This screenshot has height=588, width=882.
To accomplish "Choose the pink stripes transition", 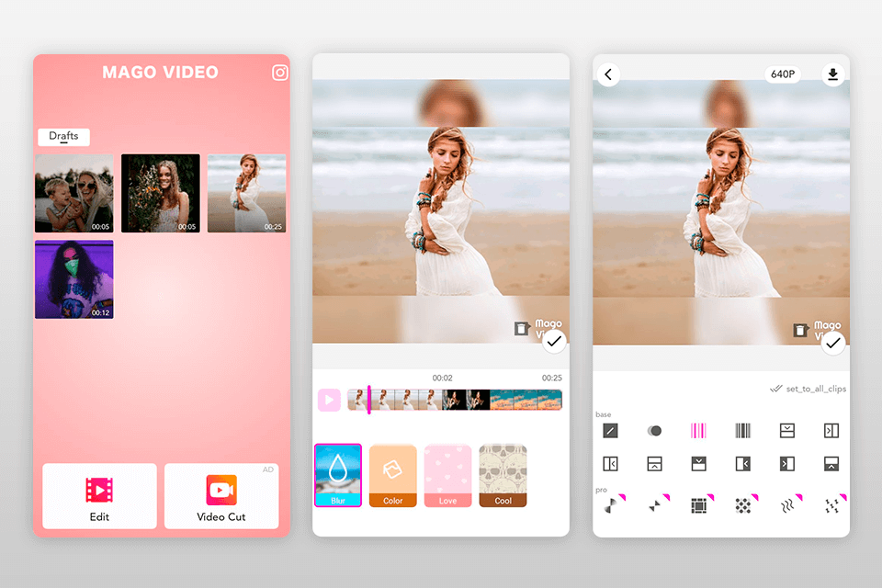I will [x=698, y=431].
